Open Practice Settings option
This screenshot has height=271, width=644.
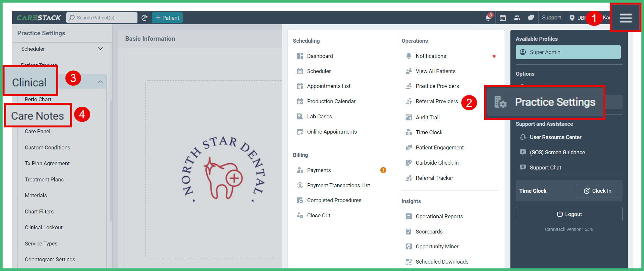coord(545,102)
